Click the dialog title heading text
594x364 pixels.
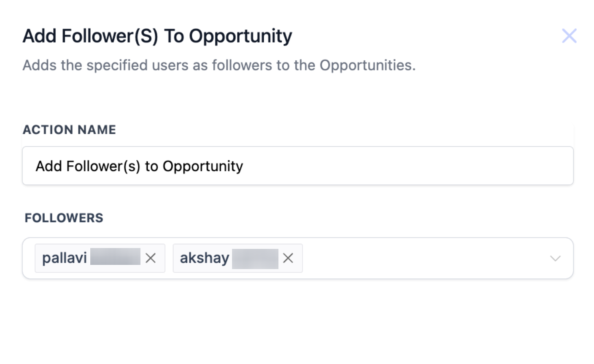point(157,36)
